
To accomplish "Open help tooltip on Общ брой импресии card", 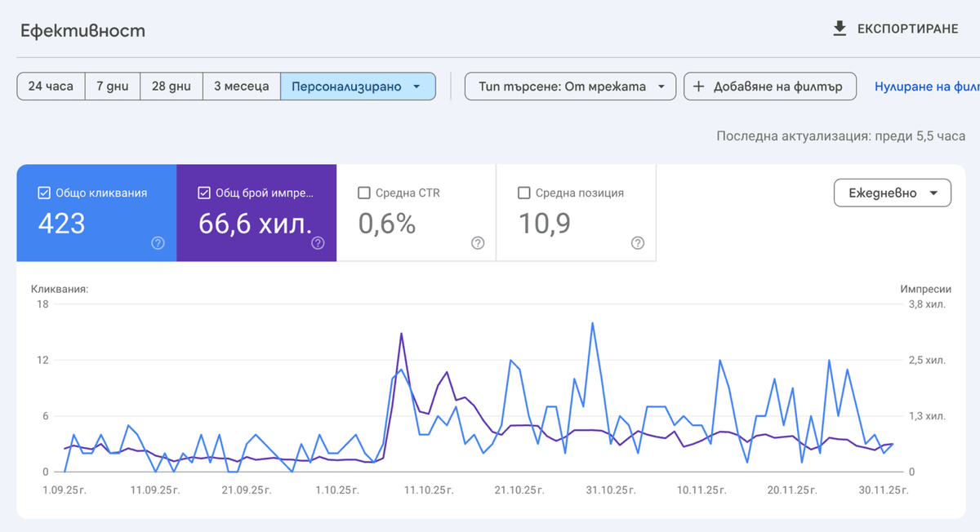I will (318, 242).
